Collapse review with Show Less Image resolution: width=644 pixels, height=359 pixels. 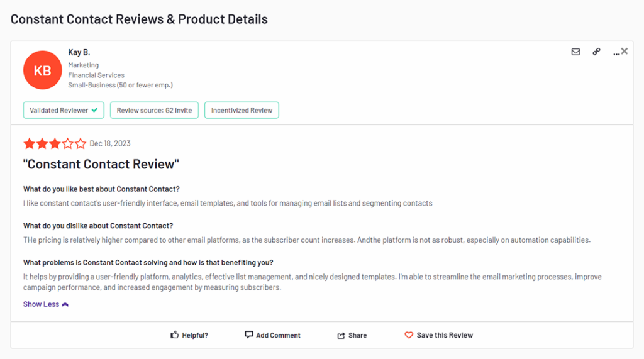coord(45,304)
